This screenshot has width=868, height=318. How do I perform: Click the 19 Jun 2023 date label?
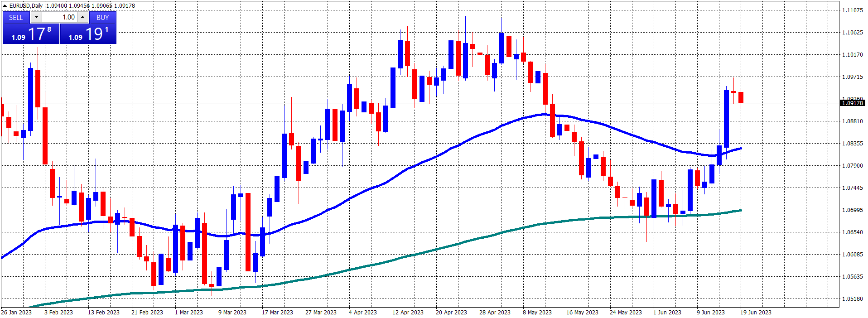[756, 312]
